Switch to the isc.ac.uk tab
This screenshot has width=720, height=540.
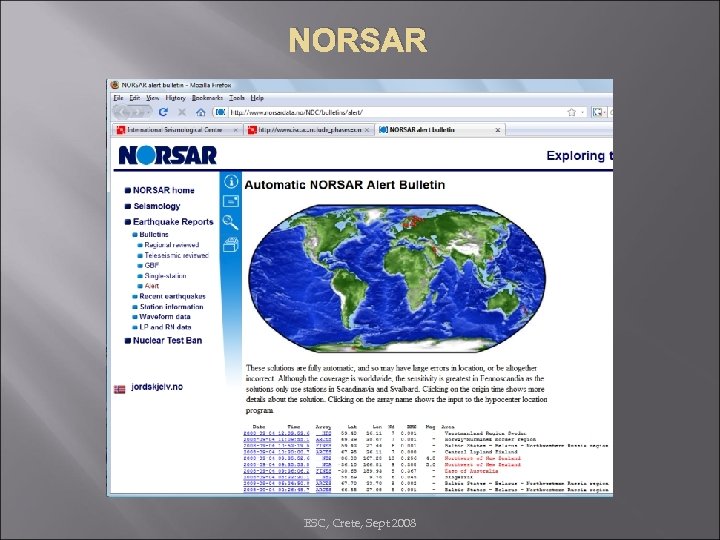tap(308, 130)
